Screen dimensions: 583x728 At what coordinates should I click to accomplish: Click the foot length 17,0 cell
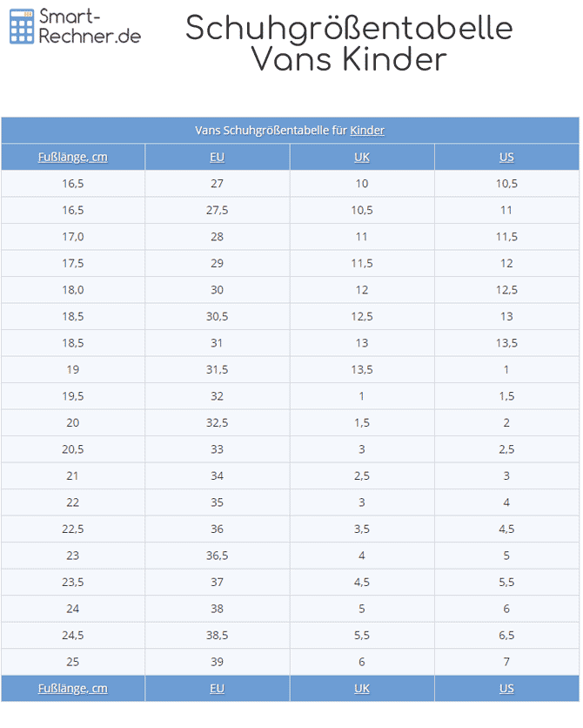point(73,237)
